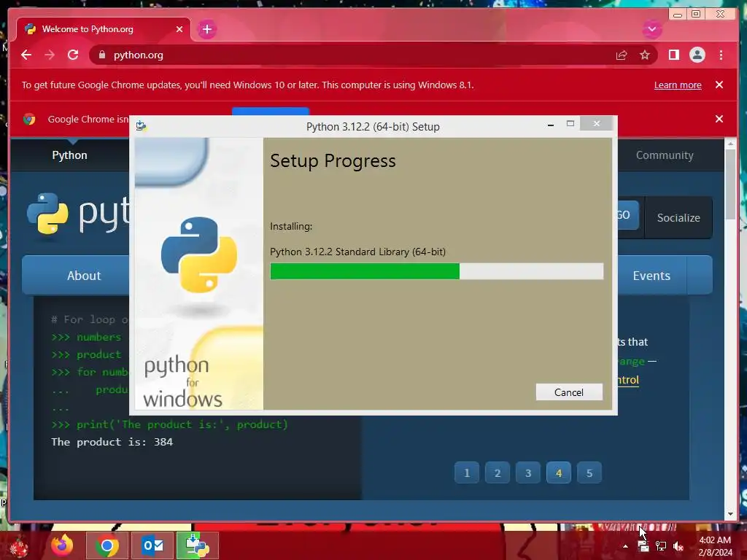Show code slide 1

tap(467, 472)
